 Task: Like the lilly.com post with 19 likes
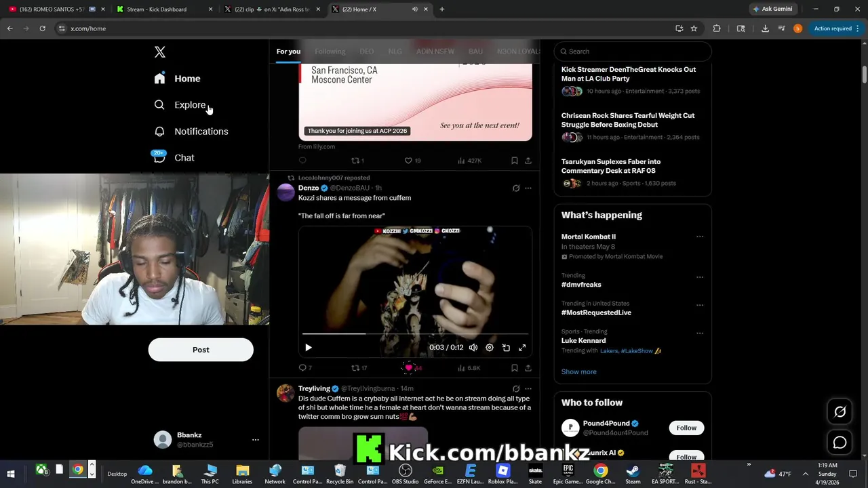click(412, 161)
